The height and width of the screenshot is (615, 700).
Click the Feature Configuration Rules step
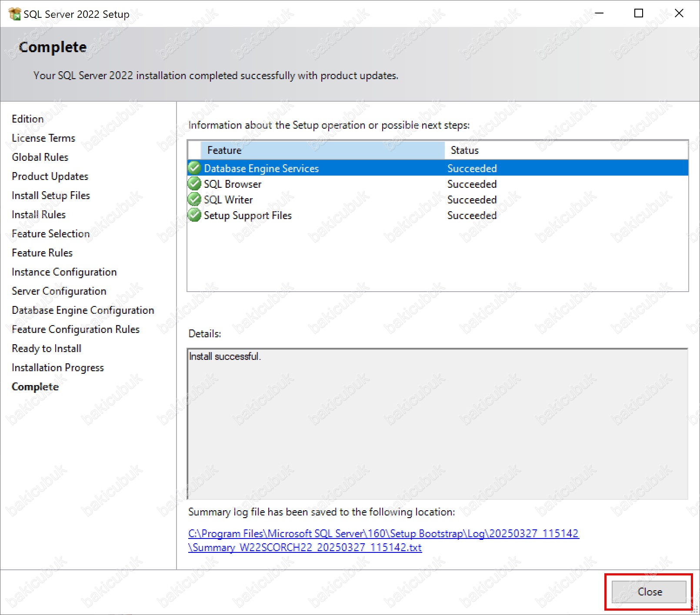click(x=76, y=329)
